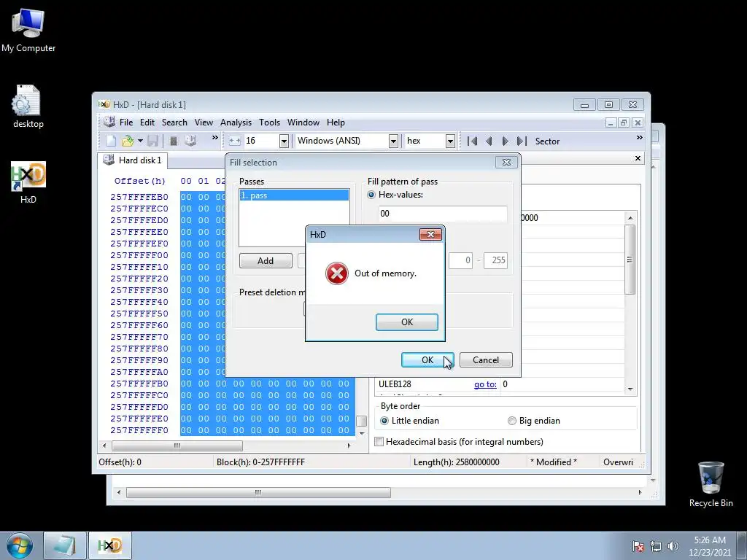Click the Open RAM chip icon
The width and height of the screenshot is (747, 560).
pyautogui.click(x=174, y=141)
